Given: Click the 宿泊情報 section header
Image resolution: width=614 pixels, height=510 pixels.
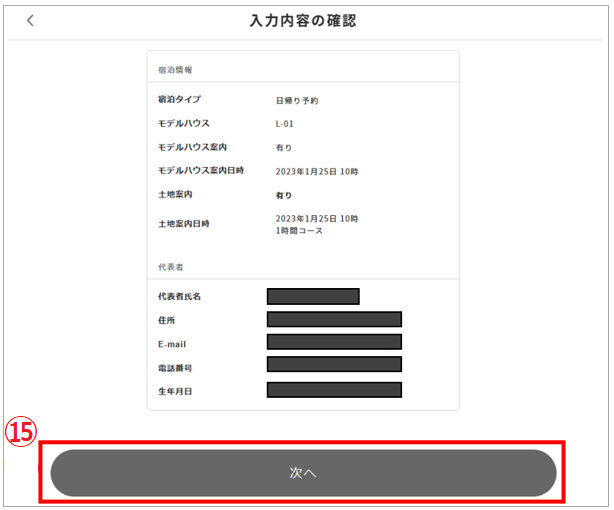Looking at the screenshot, I should pyautogui.click(x=175, y=70).
